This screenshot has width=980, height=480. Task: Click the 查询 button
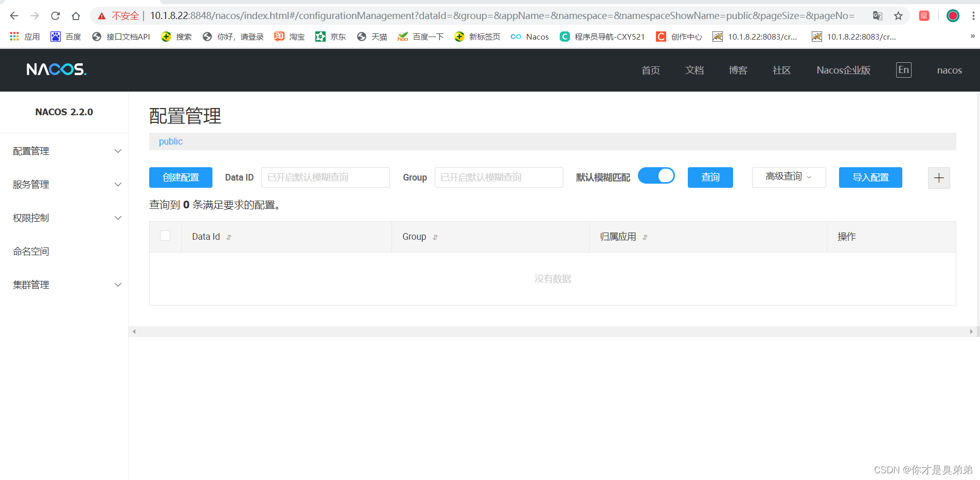click(710, 177)
